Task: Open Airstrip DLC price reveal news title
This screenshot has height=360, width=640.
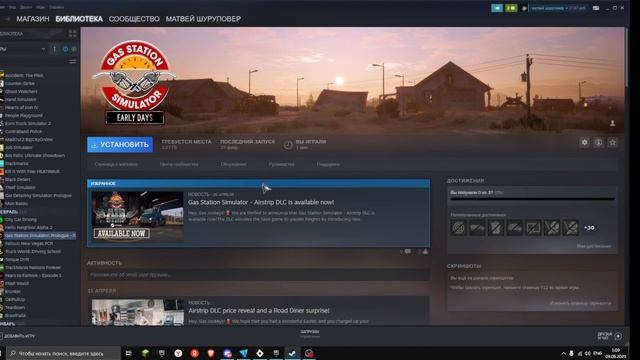Action: [258, 311]
